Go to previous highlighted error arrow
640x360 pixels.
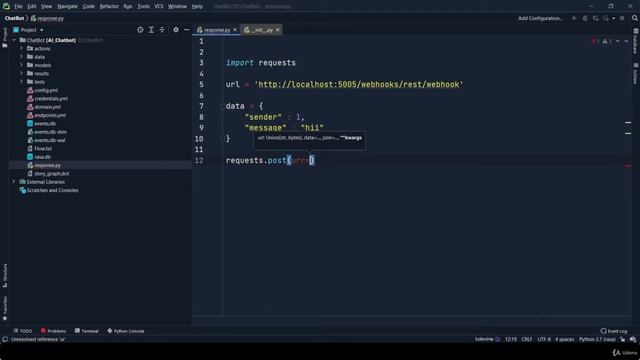[618, 41]
